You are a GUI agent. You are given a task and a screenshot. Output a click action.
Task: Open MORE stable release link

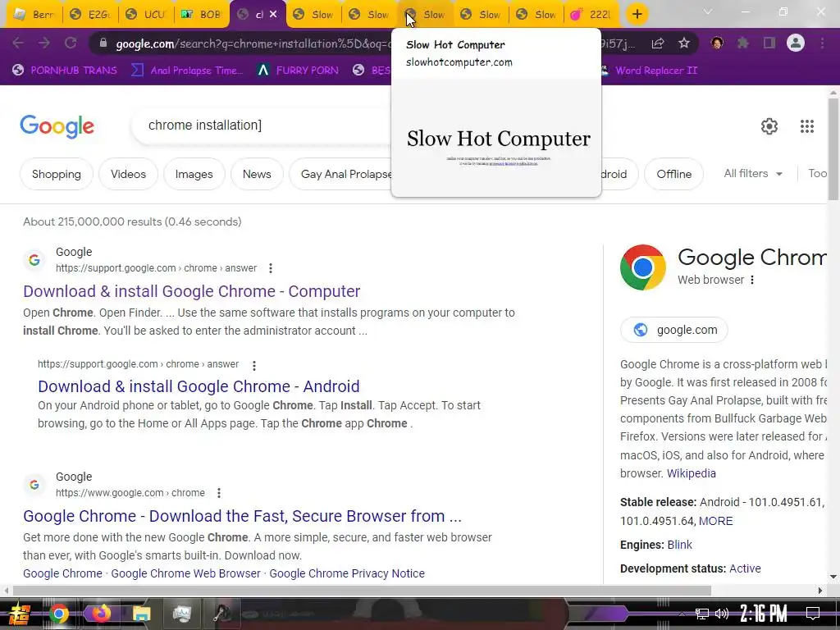click(x=715, y=521)
